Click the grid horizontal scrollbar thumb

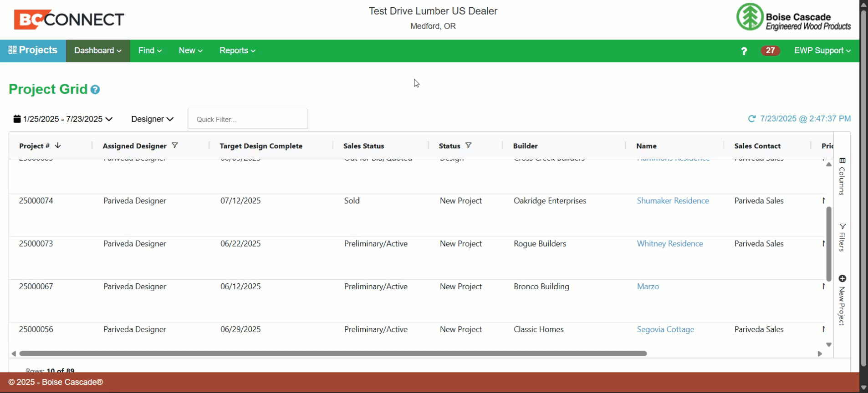[333, 353]
